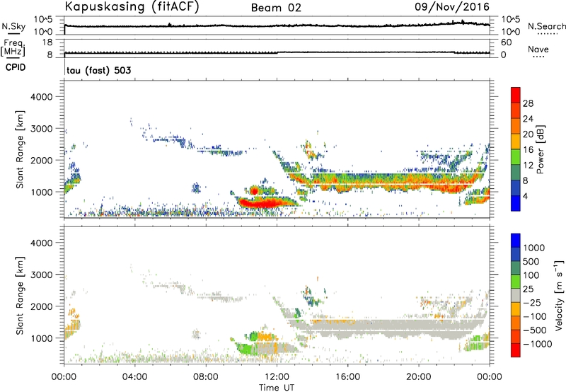Screen dimensions: 566x392
Task: Select the "Freq. [MHz]" axis label
Action: (13, 47)
